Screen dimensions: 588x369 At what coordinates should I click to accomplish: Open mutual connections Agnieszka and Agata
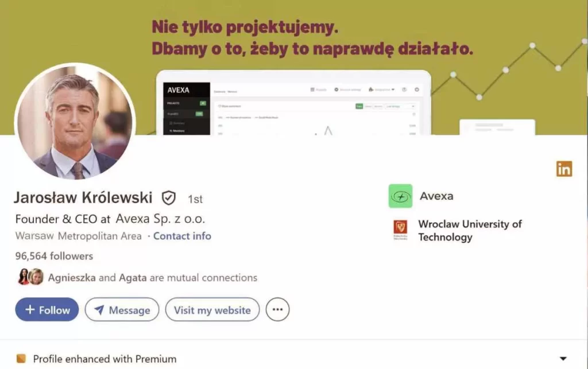pyautogui.click(x=153, y=278)
